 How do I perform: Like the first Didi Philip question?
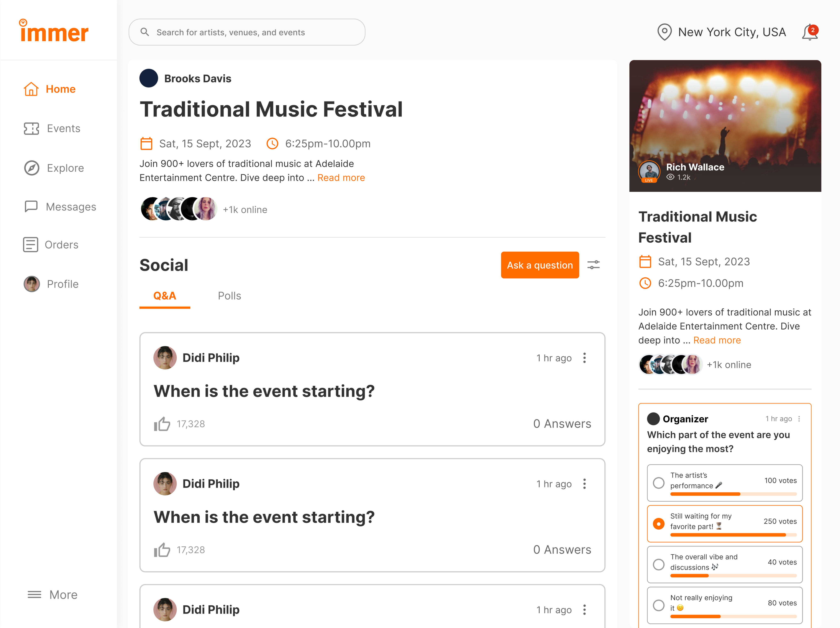click(x=162, y=424)
